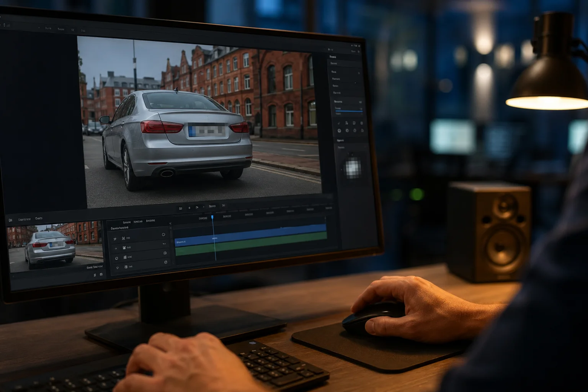Click the second effect row's type icon
This screenshot has height=392, width=588.
click(x=124, y=248)
